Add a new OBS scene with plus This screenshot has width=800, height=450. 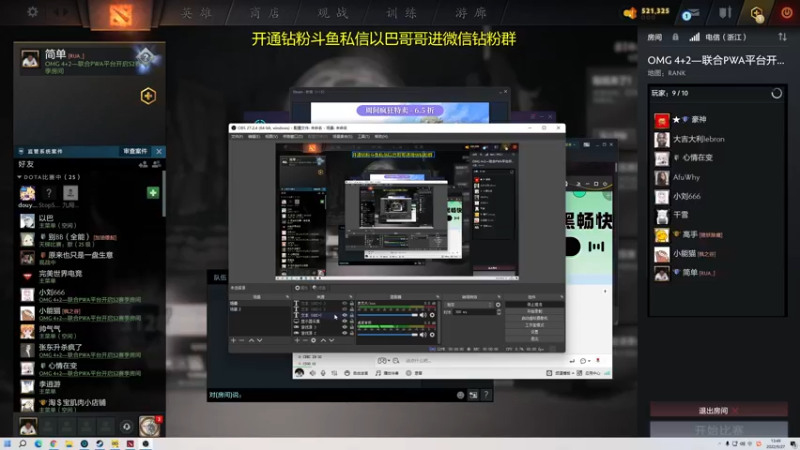(234, 340)
